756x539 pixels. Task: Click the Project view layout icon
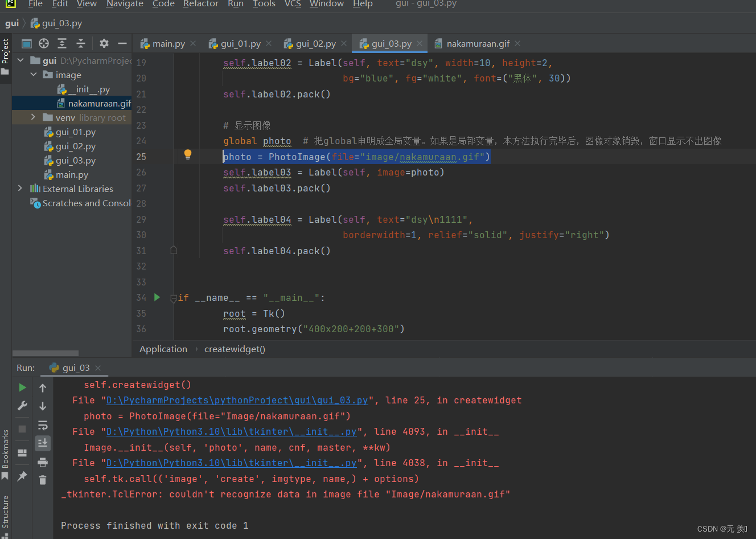[27, 43]
